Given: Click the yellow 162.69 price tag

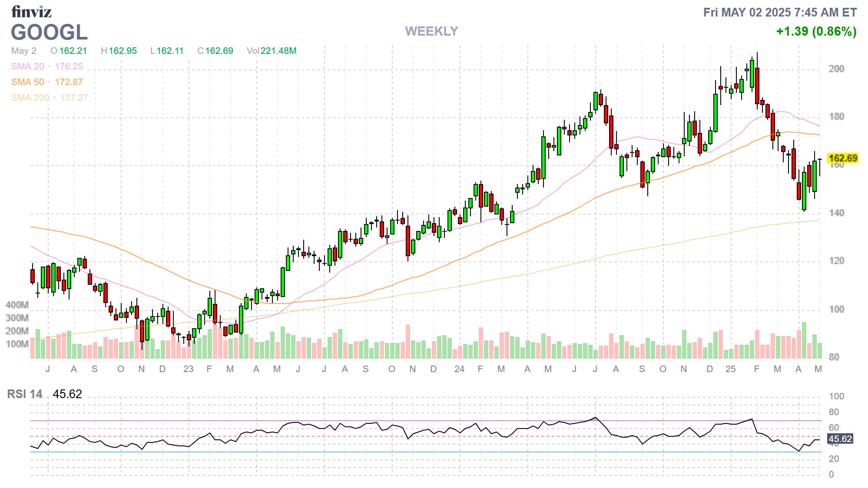Looking at the screenshot, I should coord(842,158).
